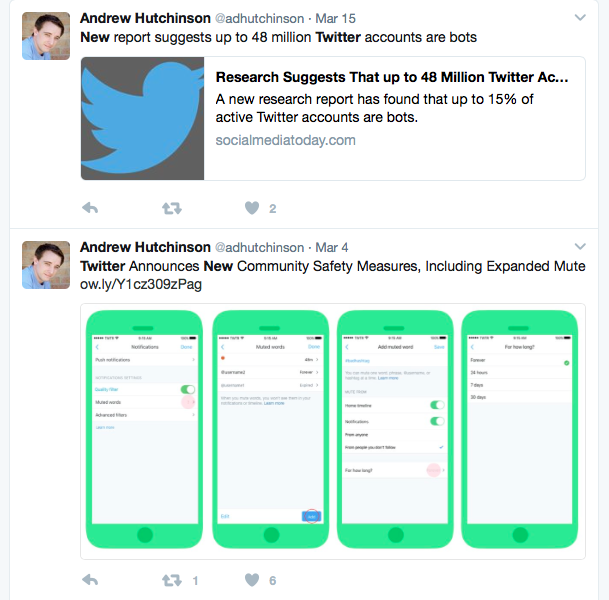Open socialmediatoday.com link in article card
Screen dimensions: 609x600
coord(285,140)
